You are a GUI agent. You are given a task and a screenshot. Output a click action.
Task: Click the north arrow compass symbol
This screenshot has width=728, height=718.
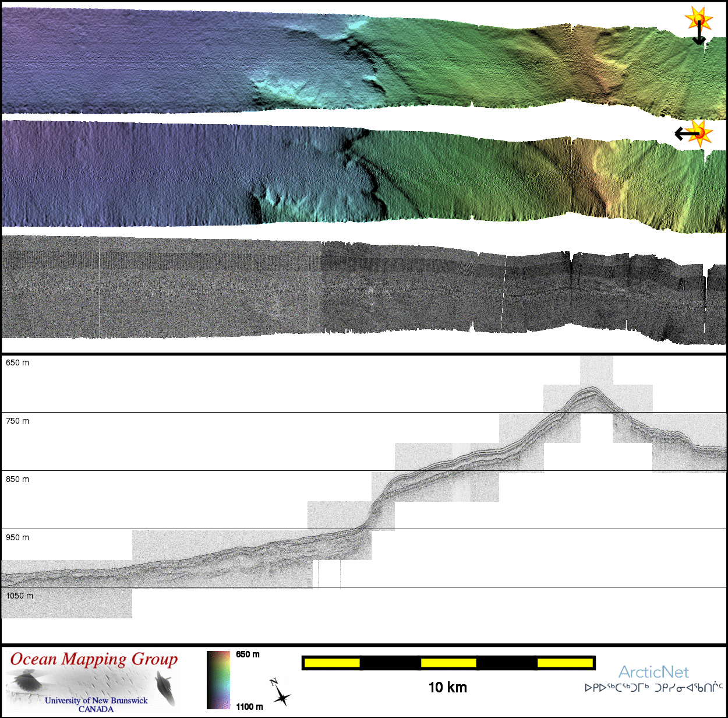click(281, 692)
